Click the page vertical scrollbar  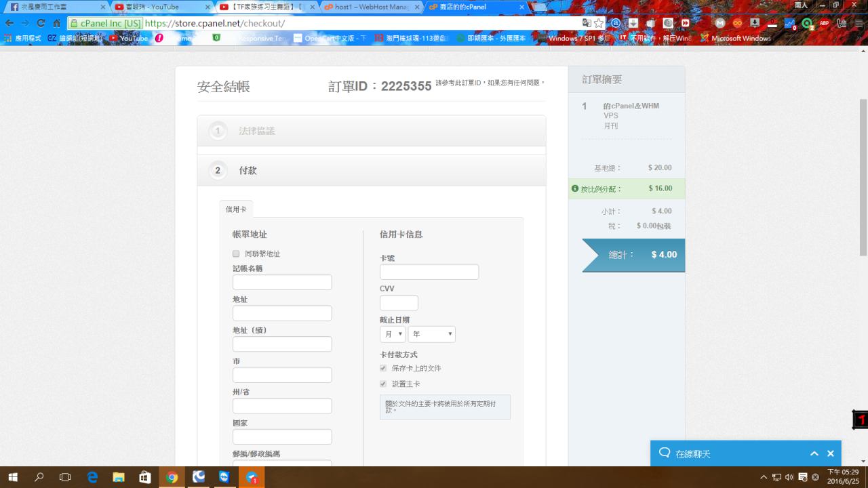(x=863, y=176)
